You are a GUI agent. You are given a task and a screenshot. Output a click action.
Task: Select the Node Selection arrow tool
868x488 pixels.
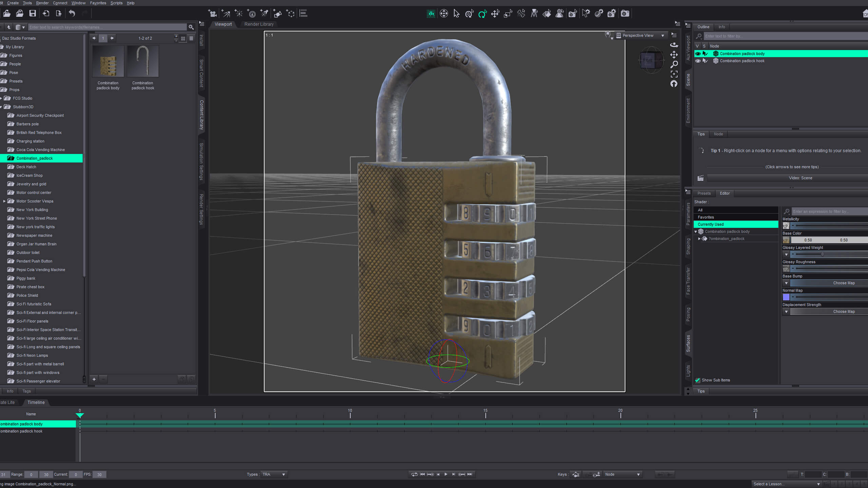pos(456,14)
